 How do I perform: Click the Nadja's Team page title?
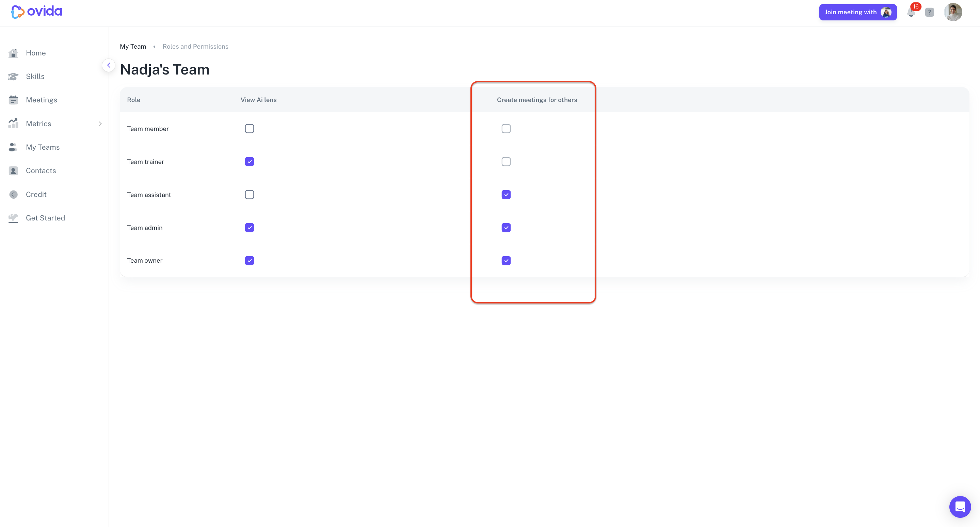click(165, 70)
